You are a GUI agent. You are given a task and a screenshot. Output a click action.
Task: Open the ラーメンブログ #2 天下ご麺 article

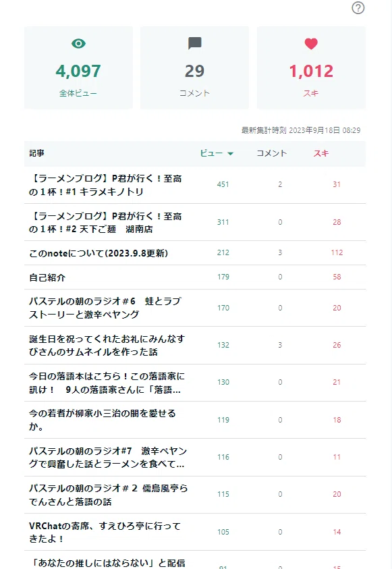105,223
